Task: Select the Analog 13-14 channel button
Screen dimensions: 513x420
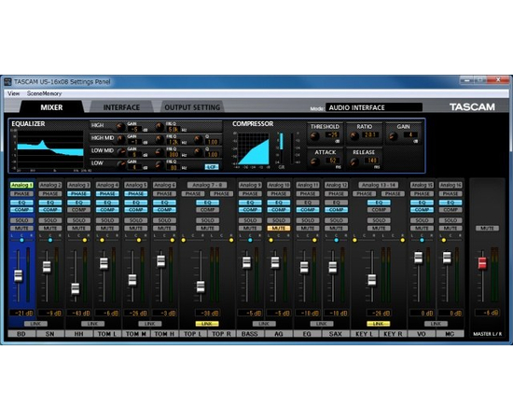Action: (379, 185)
